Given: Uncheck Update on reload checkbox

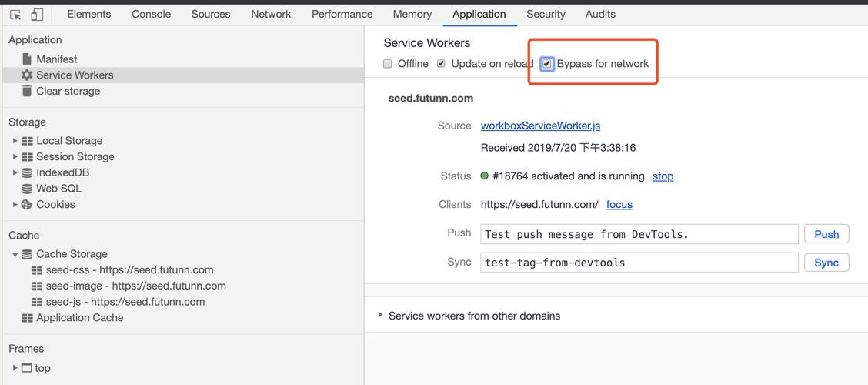Looking at the screenshot, I should (441, 64).
